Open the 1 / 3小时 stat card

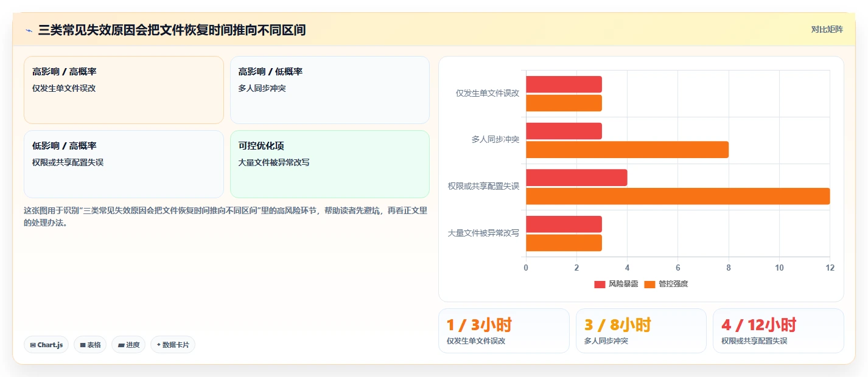tap(504, 331)
